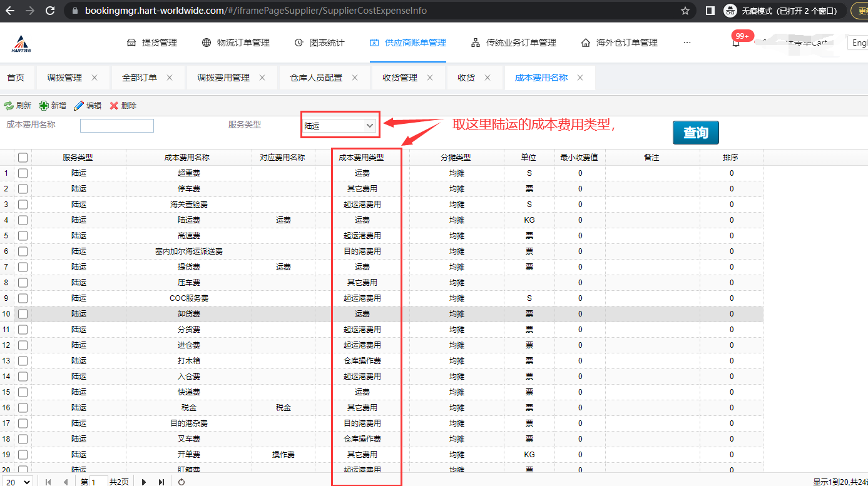The width and height of the screenshot is (868, 486).
Task: Open the page size dropdown showing 20
Action: 18,482
